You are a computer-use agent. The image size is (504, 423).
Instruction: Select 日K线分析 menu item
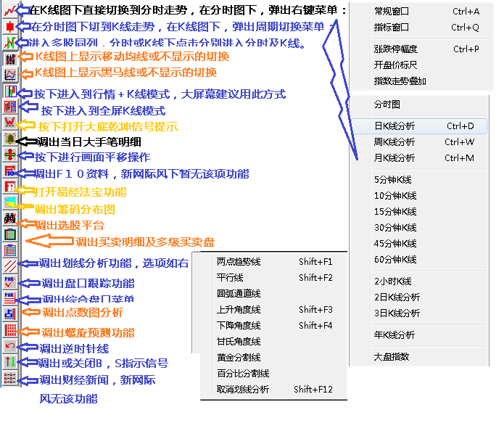click(x=419, y=126)
